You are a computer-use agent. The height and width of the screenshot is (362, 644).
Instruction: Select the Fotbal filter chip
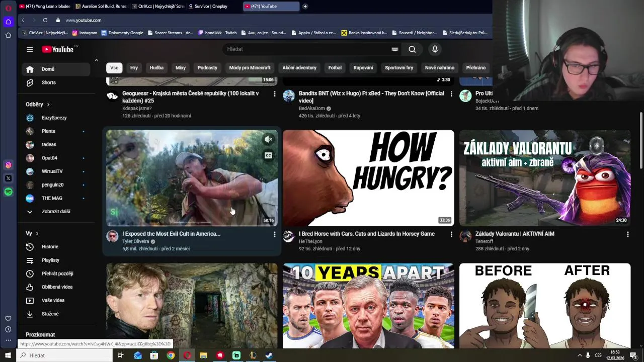pyautogui.click(x=335, y=68)
